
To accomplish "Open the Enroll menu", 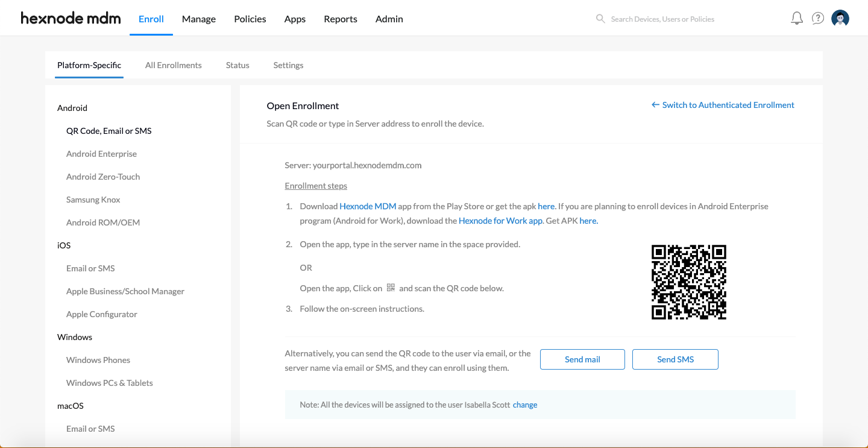I will [x=151, y=19].
